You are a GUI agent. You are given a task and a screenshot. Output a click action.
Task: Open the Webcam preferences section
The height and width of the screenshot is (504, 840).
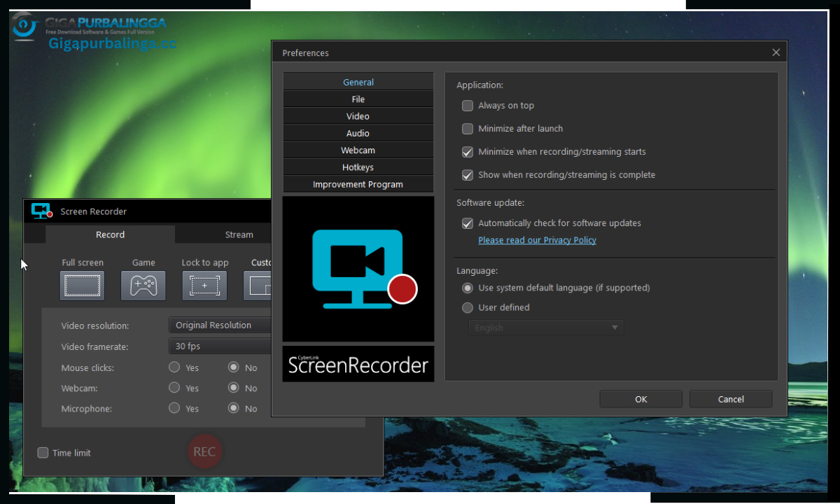click(x=358, y=150)
